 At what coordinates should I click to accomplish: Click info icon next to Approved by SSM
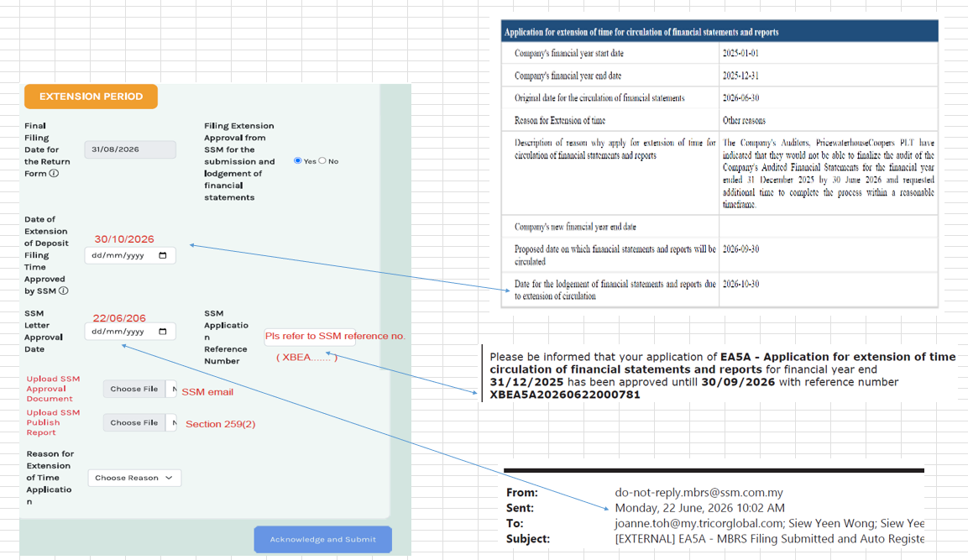[x=64, y=290]
